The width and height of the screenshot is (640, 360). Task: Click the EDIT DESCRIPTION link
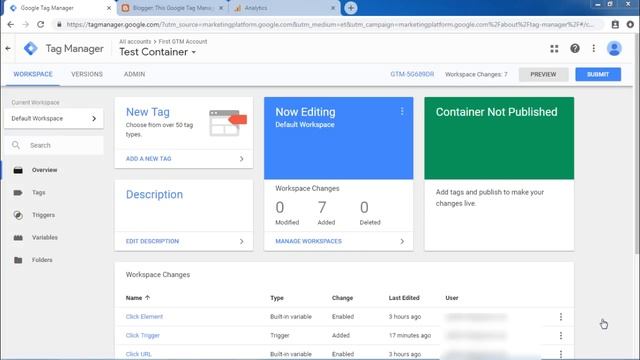[152, 242]
